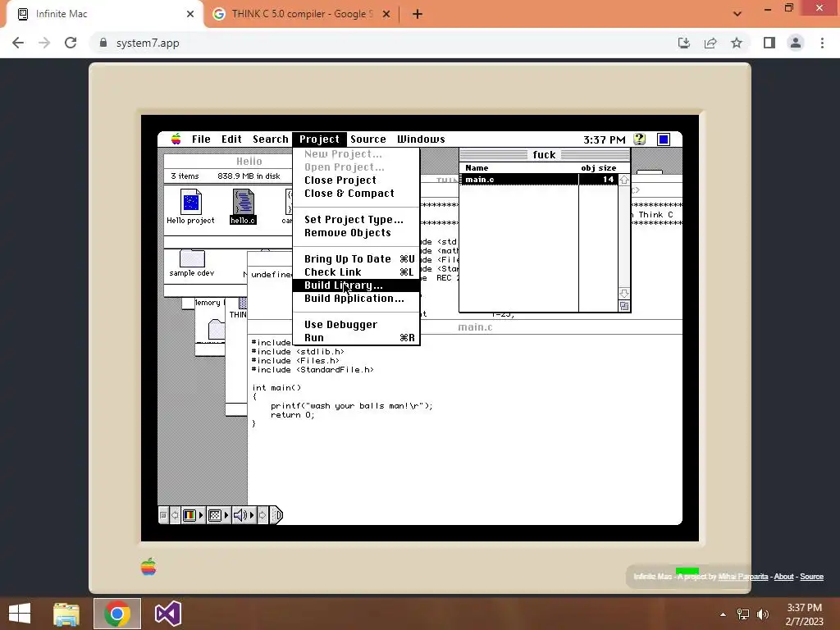Switch to the Infinite Mac browser tab

[106, 14]
